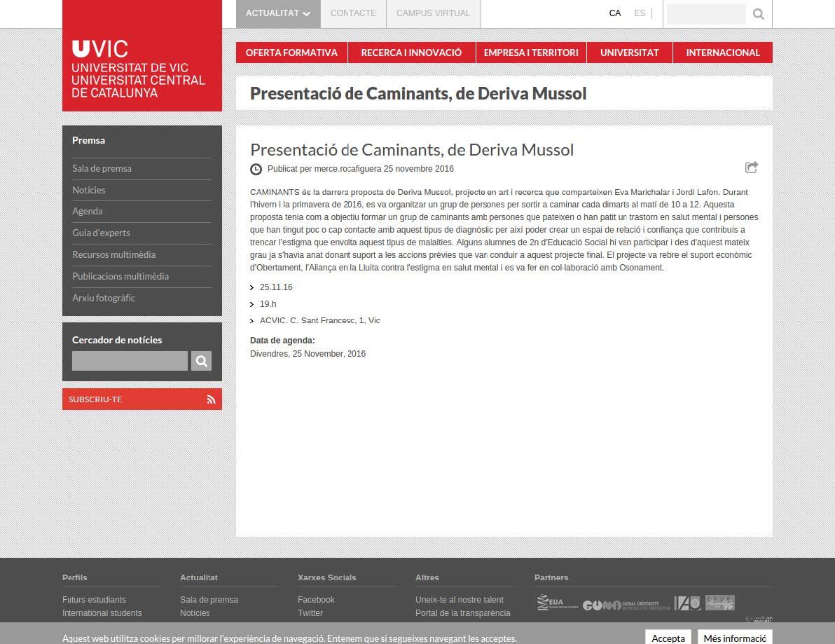Open the Oferta Formativa menu
This screenshot has height=644, width=835.
click(x=291, y=53)
